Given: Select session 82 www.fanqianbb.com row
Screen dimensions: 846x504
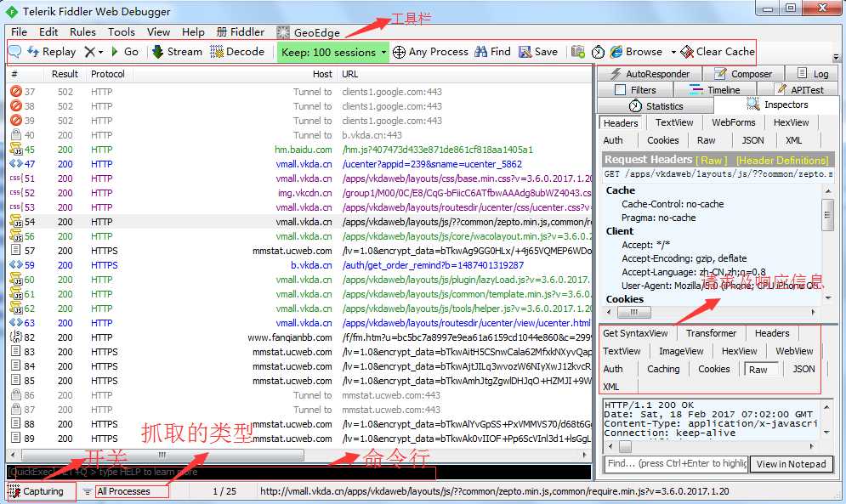Looking at the screenshot, I should (299, 337).
